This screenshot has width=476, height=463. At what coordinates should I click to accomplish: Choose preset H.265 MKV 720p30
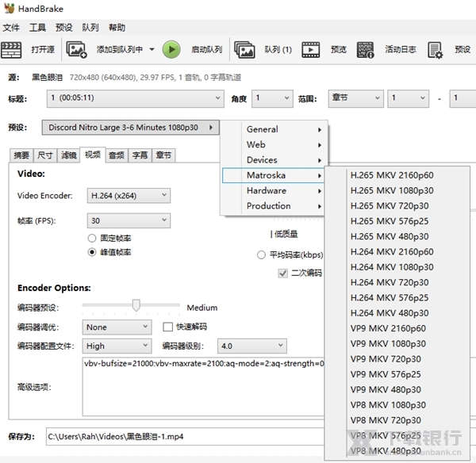pyautogui.click(x=390, y=205)
